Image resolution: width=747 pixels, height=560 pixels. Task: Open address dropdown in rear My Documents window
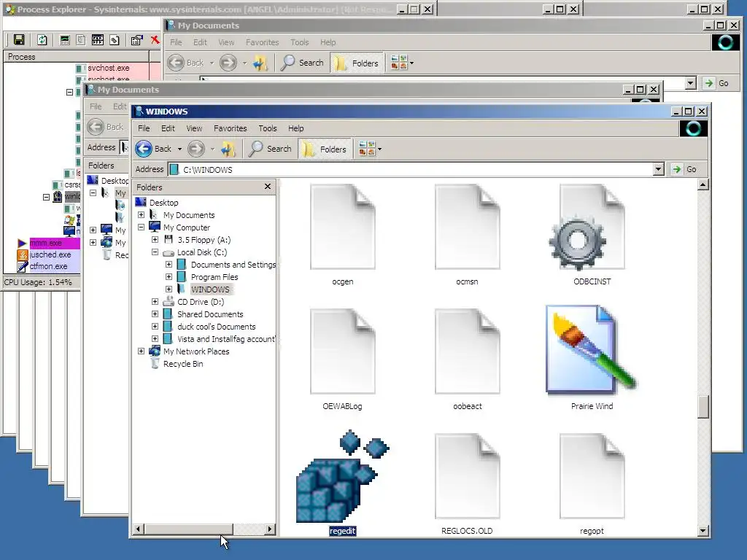click(691, 83)
